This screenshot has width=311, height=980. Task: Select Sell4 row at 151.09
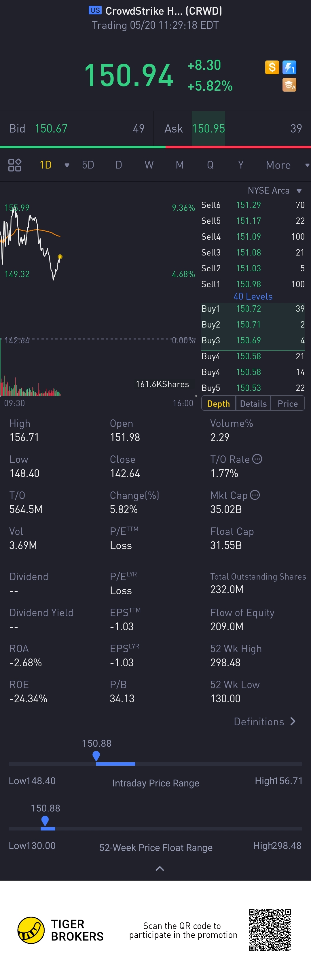pos(253,237)
